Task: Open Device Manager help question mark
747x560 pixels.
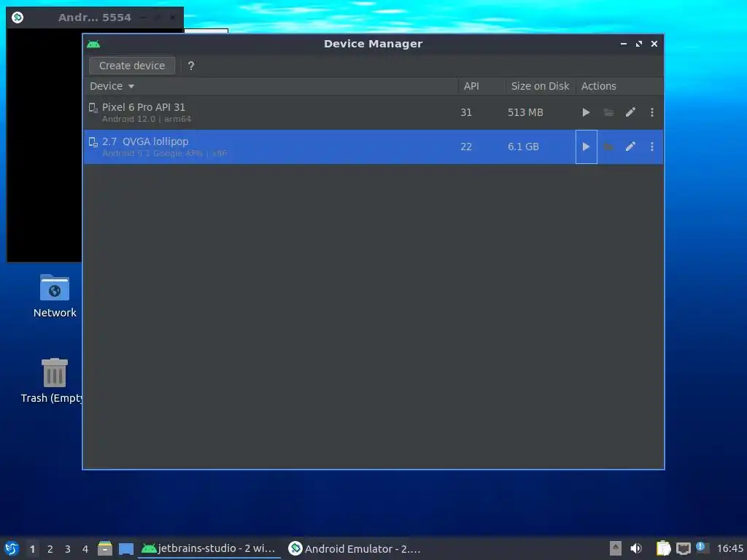Action: (191, 66)
